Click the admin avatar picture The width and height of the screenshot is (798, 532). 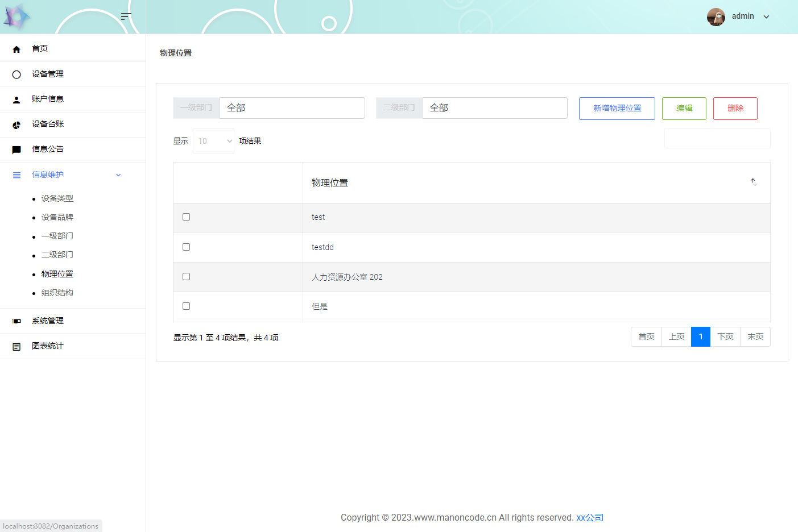[716, 17]
